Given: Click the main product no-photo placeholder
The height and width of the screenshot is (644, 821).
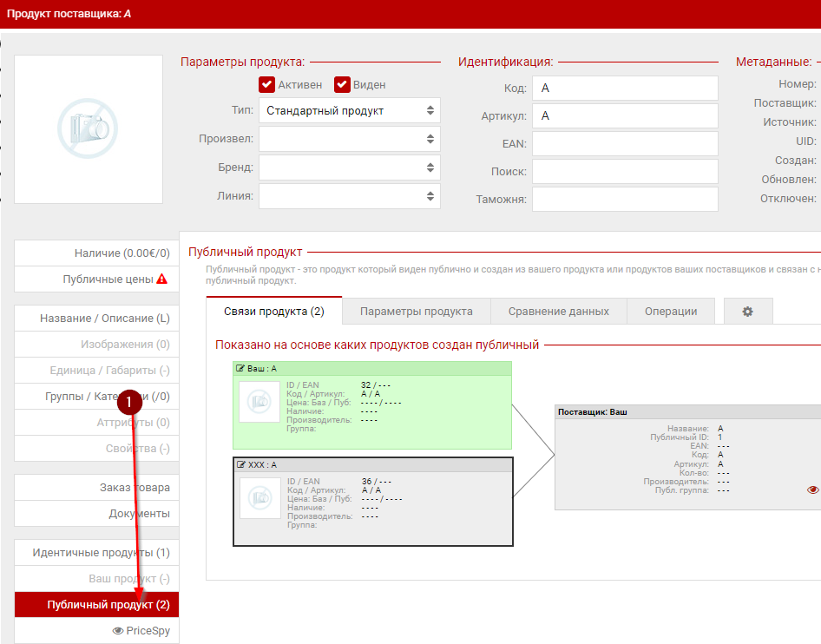Looking at the screenshot, I should tap(89, 128).
